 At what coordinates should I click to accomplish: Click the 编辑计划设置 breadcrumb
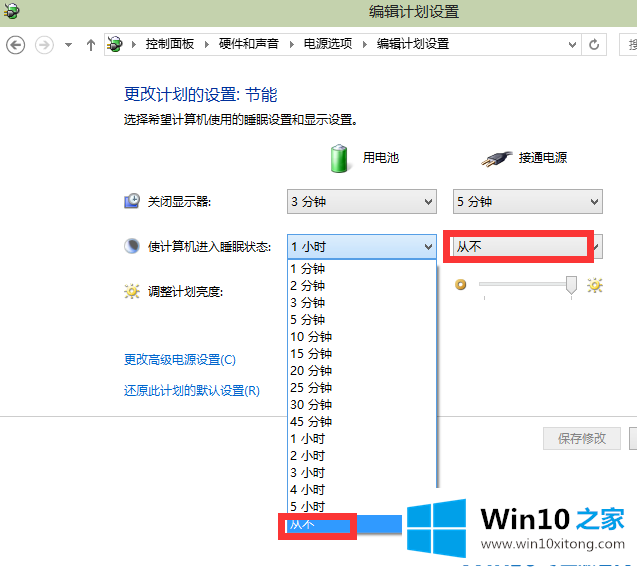click(413, 44)
